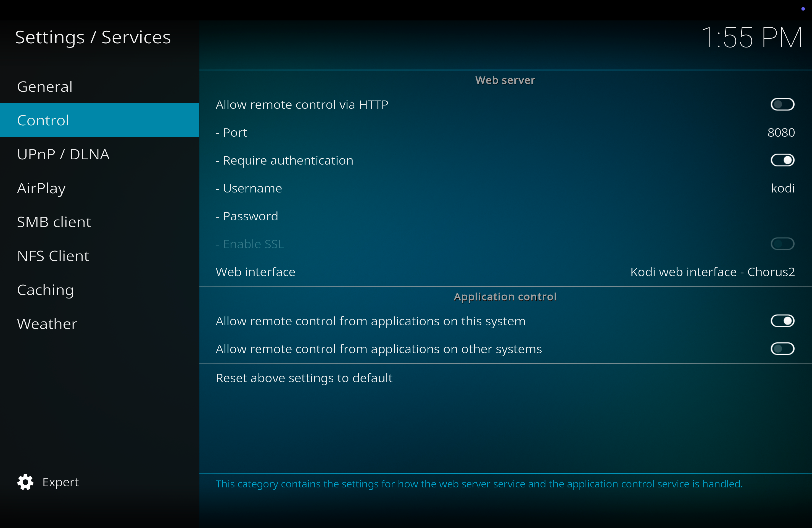Open the Weather category
Image resolution: width=812 pixels, height=528 pixels.
tap(99, 324)
